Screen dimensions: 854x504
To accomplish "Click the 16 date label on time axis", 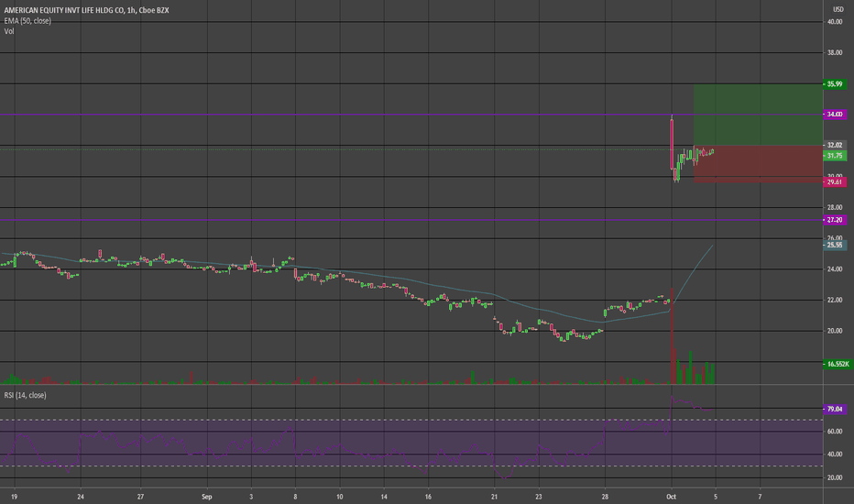I will [x=428, y=497].
